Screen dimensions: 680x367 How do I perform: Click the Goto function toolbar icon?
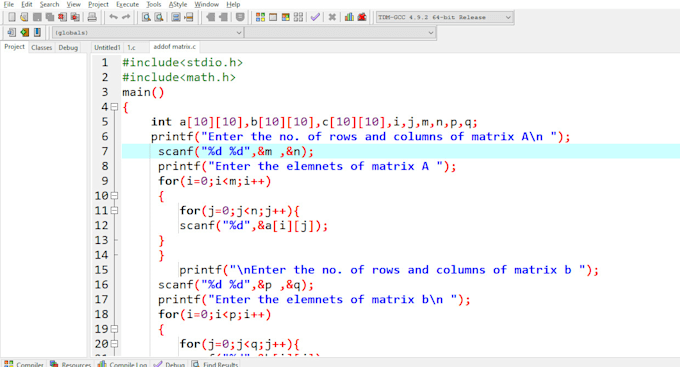176,17
